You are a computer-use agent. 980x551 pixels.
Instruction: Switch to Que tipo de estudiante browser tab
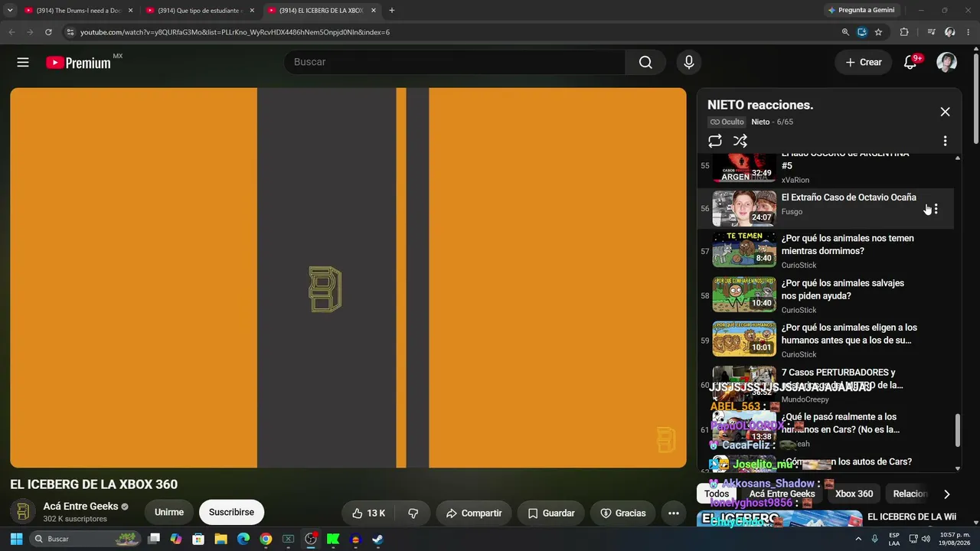[200, 11]
